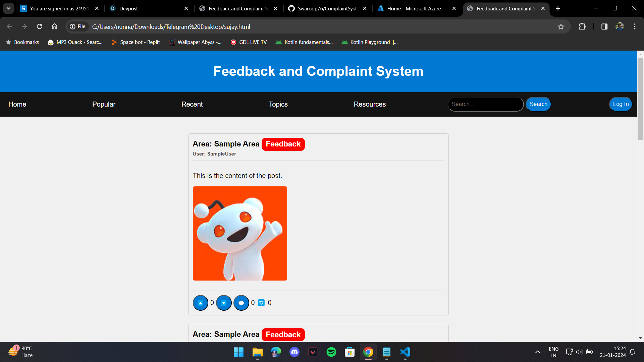
Task: Open Spotify from the taskbar
Action: click(331, 352)
